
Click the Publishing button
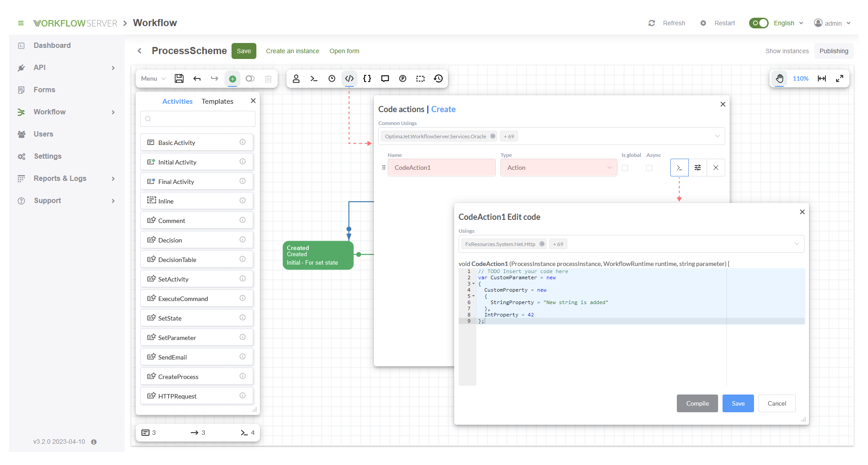(x=834, y=51)
